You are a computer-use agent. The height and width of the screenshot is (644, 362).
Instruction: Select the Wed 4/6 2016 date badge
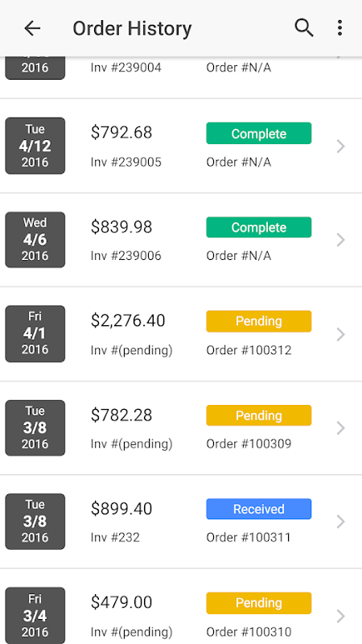(x=35, y=239)
